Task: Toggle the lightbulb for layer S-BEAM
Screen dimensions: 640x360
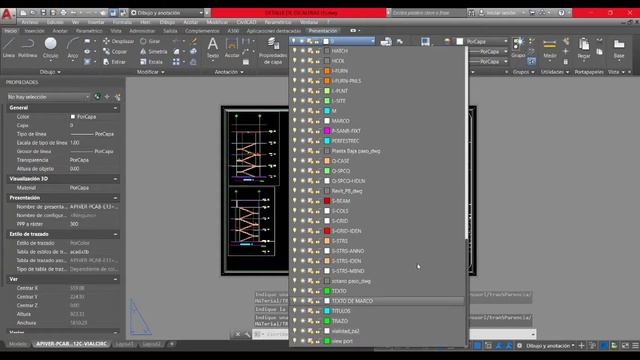Action: point(294,201)
